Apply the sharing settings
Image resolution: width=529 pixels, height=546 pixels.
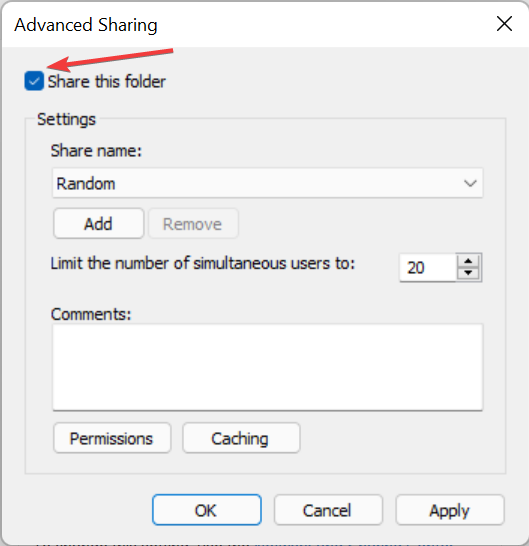point(450,510)
